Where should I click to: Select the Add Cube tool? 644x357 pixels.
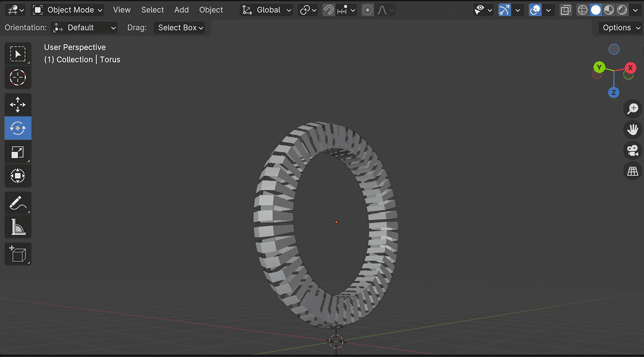[18, 253]
